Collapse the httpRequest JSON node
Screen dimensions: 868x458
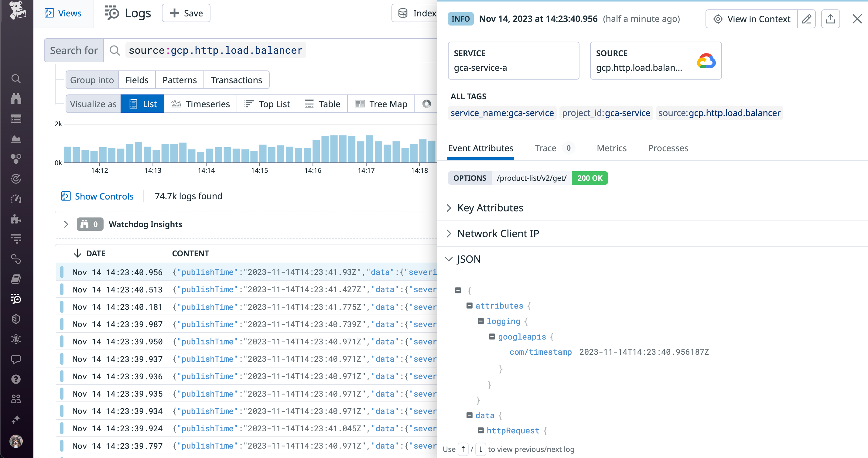(481, 430)
